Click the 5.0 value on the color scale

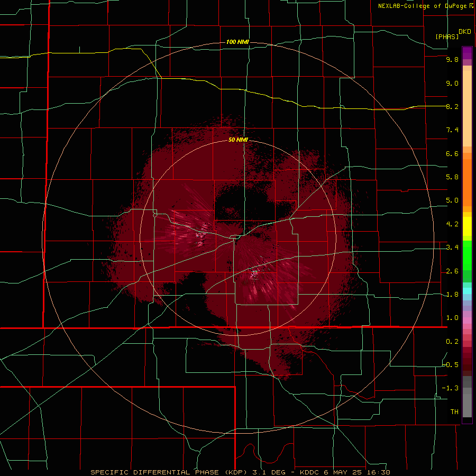click(452, 200)
